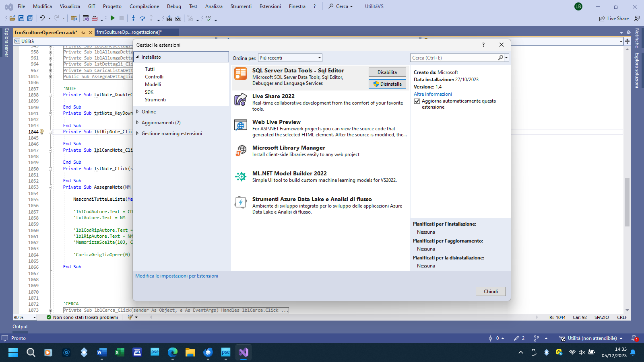Click the green Start debugging arrow
Viewport: 644px width, 362px height.
113,18
